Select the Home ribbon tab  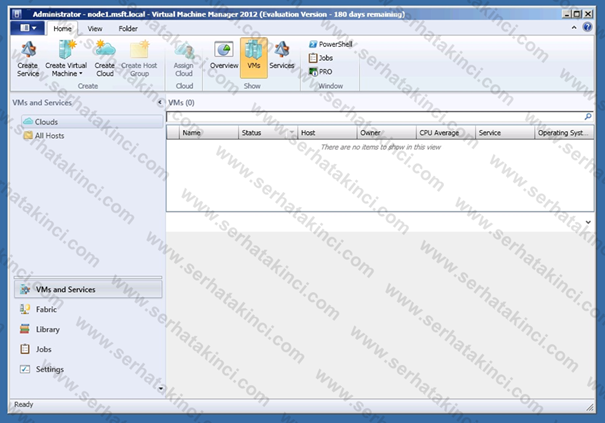[62, 29]
